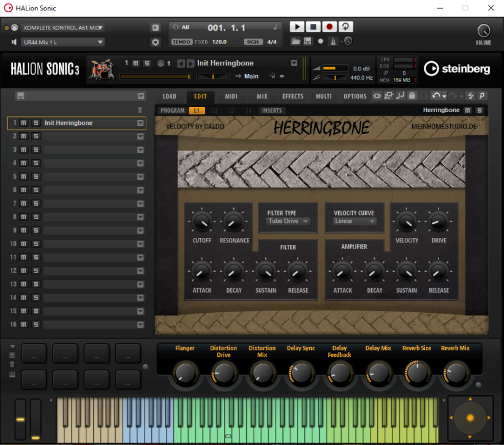The height and width of the screenshot is (445, 504).
Task: Click the loop/cycle transport button
Action: tap(345, 27)
